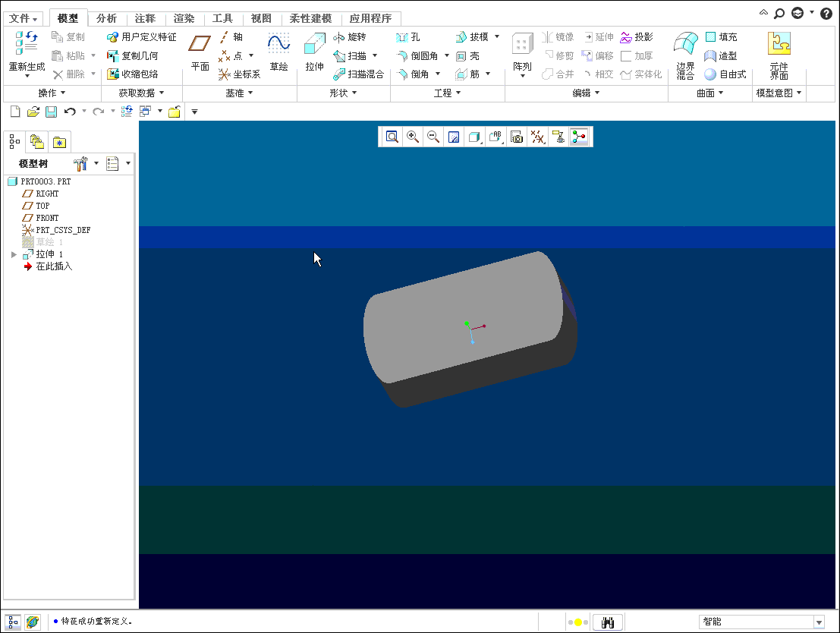Select the FRONT datum plane in tree

[40, 218]
